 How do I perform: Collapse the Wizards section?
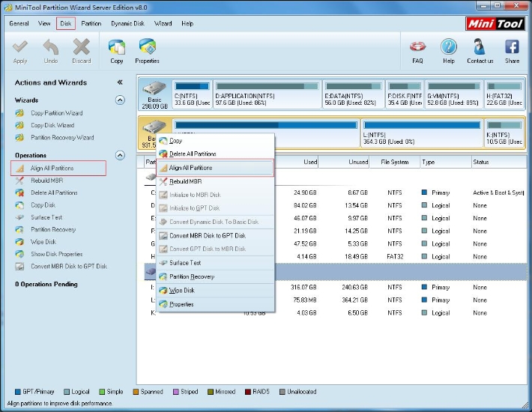click(120, 100)
